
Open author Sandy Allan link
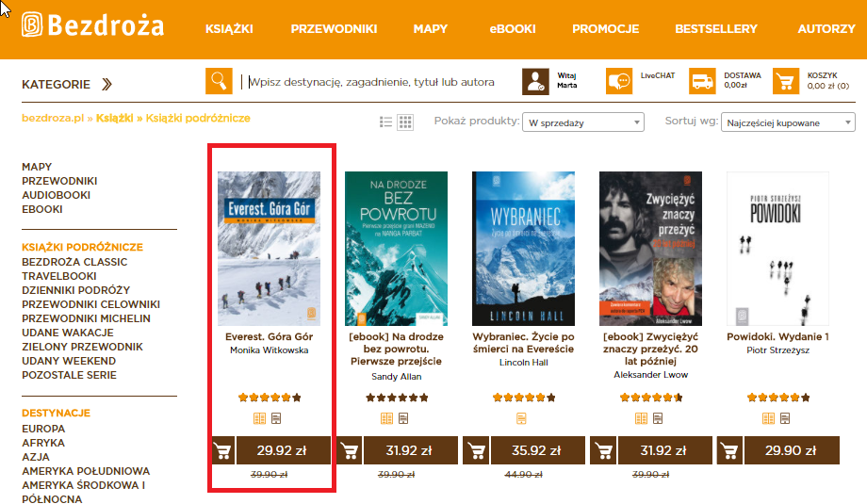[397, 376]
